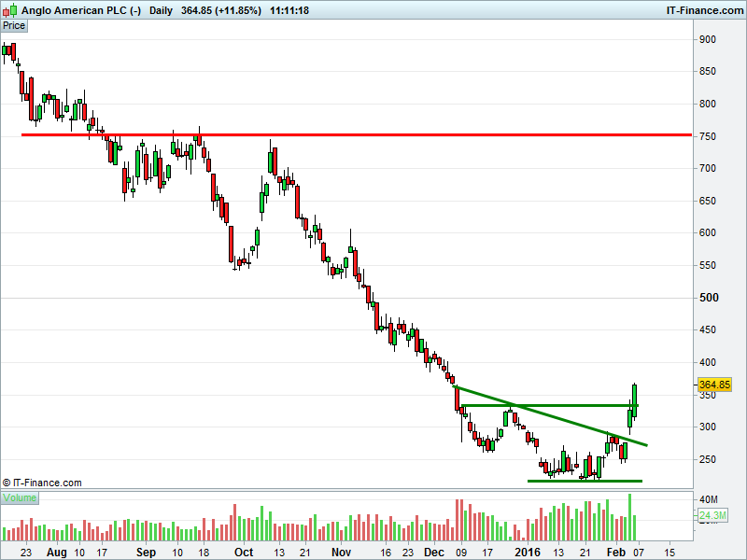Click the Sep label on date axis

tap(147, 553)
